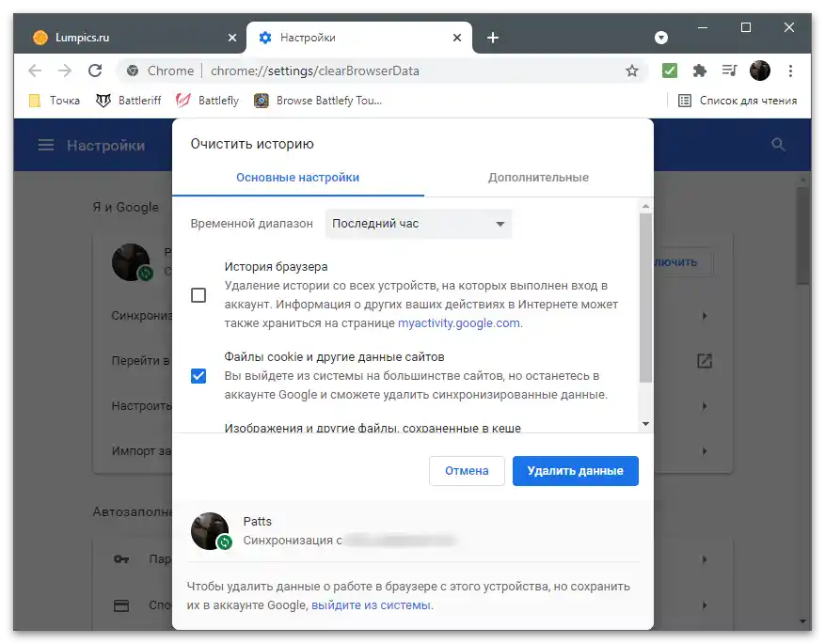The image size is (825, 644).
Task: Close the Lumpics.ru tab
Action: [232, 38]
